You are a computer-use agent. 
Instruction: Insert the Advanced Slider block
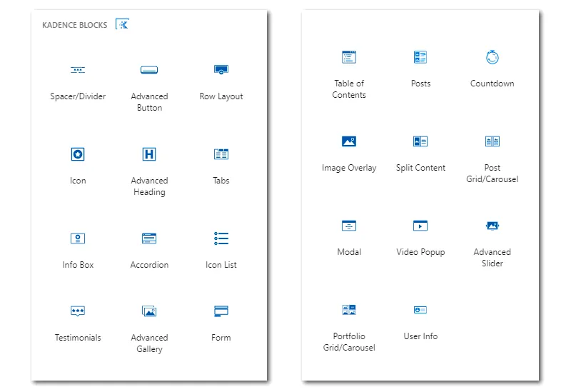coord(492,226)
